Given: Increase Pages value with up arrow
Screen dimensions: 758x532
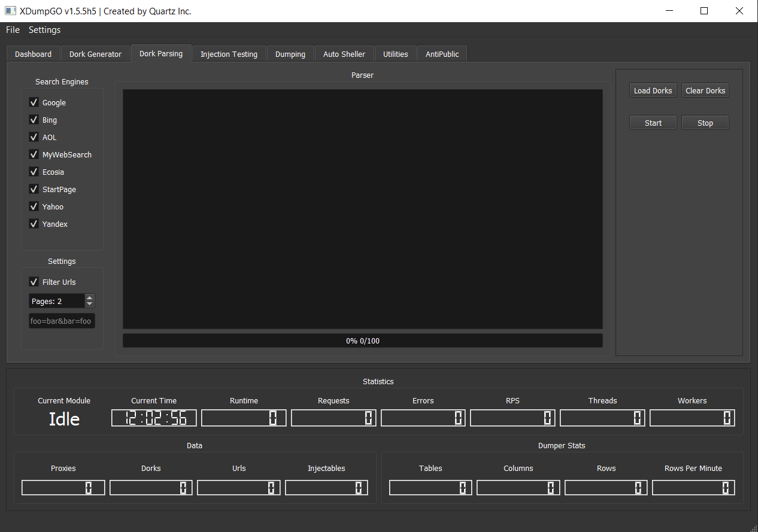Looking at the screenshot, I should point(90,297).
